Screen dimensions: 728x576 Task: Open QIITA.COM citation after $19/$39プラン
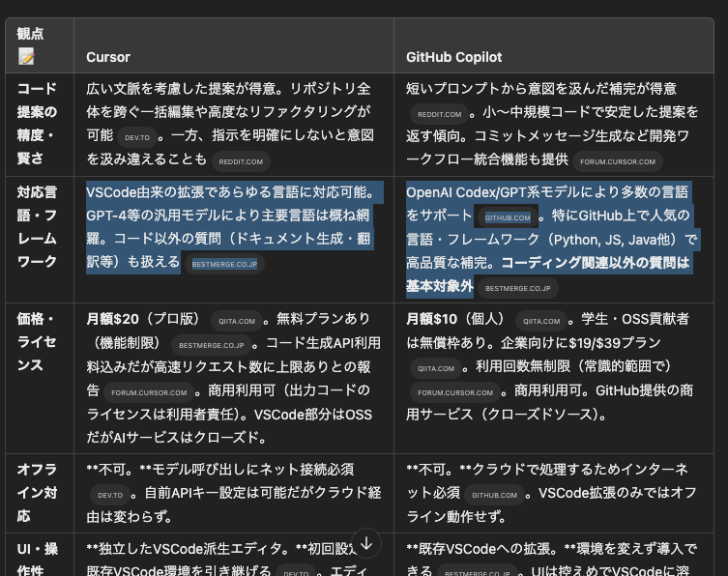436,368
